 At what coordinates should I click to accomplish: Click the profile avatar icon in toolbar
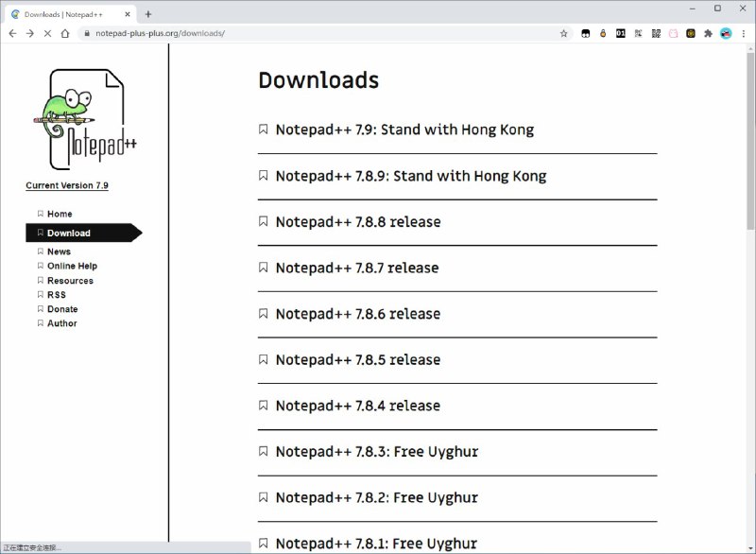point(726,33)
